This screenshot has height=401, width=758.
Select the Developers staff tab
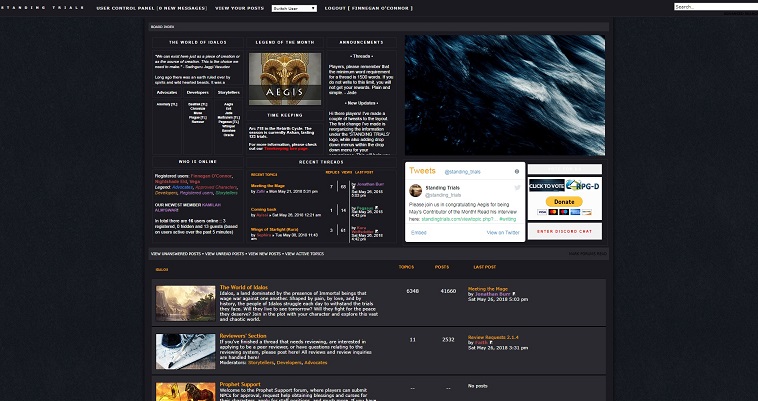pos(198,92)
